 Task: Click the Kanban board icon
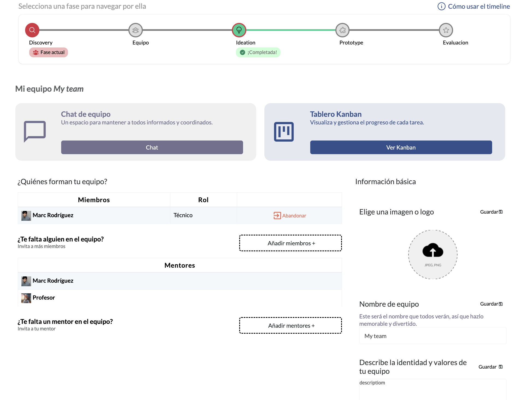(x=284, y=132)
